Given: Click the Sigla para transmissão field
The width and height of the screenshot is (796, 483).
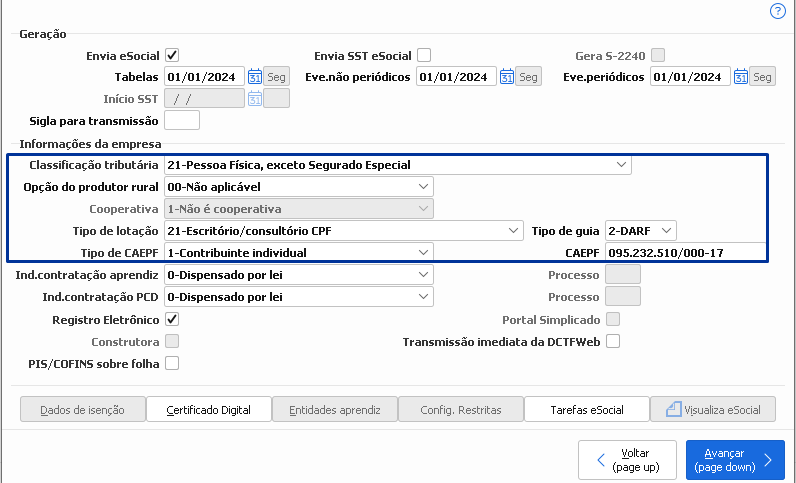Looking at the screenshot, I should 182,121.
